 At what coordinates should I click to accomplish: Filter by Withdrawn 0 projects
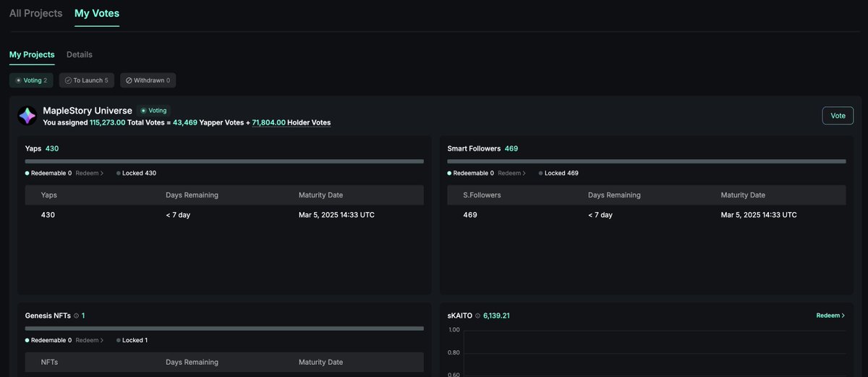148,80
